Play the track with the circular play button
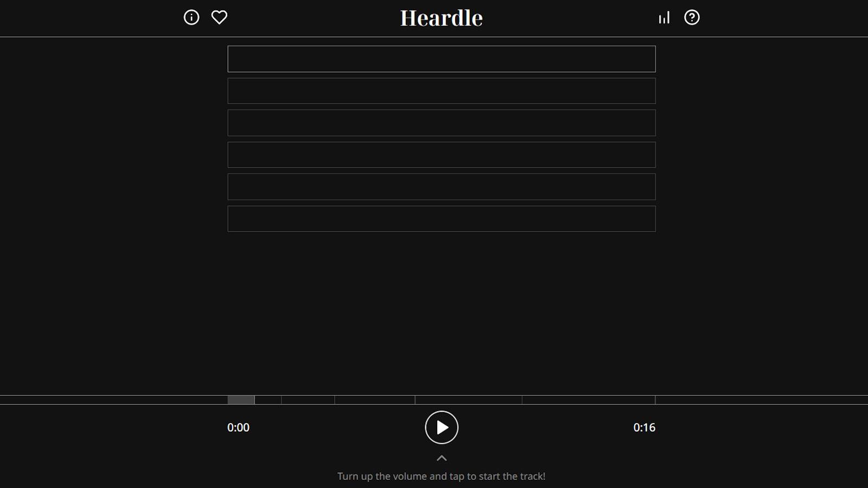Viewport: 868px width, 488px height. pos(441,427)
